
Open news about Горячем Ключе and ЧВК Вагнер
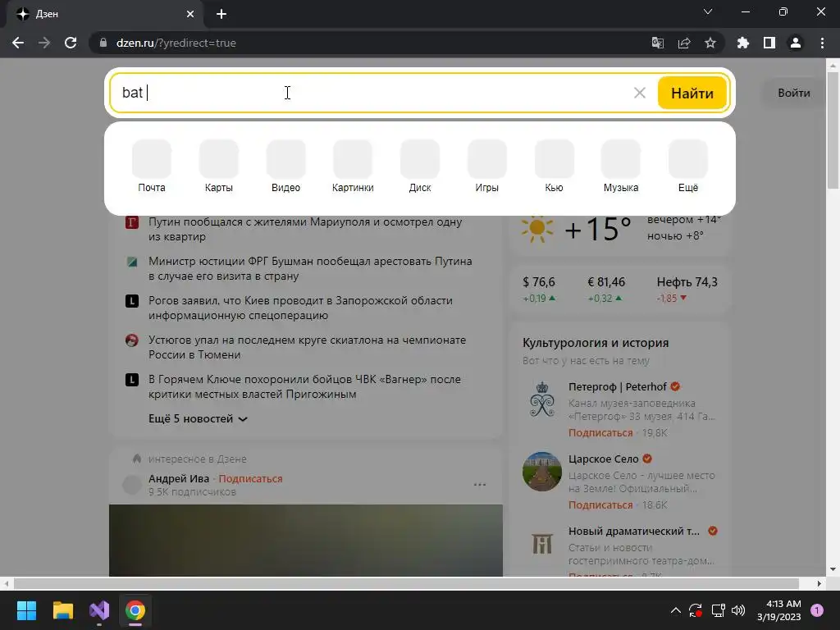pyautogui.click(x=304, y=386)
